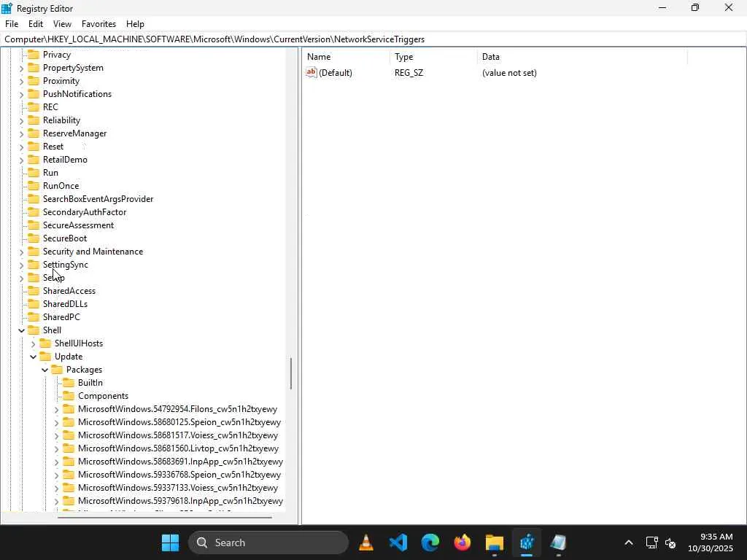This screenshot has height=560, width=747.
Task: Select the 58681517.Voiess package key
Action: pos(178,435)
